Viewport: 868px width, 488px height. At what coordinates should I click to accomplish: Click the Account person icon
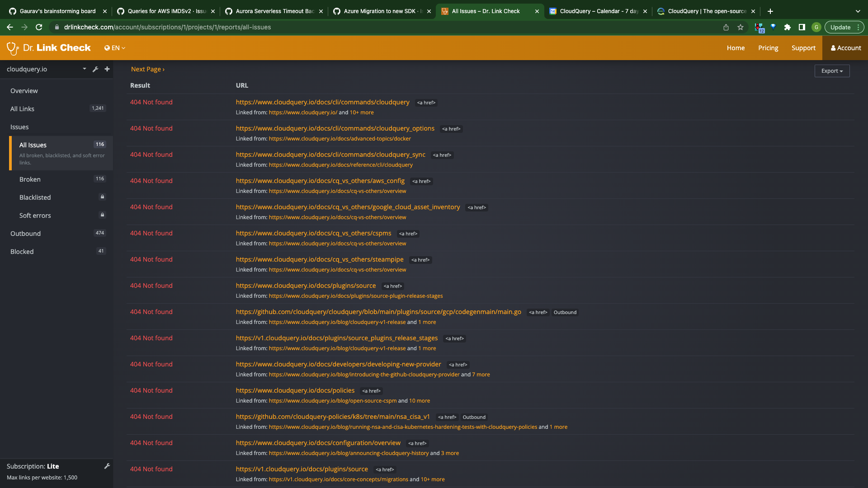point(833,48)
